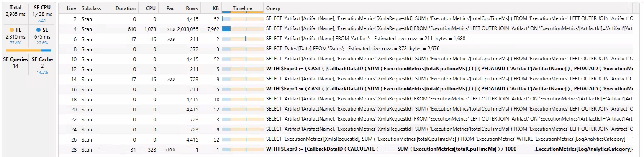The height and width of the screenshot is (157, 644).
Task: Select the Line 18 scan row
Action: (x=345, y=99)
